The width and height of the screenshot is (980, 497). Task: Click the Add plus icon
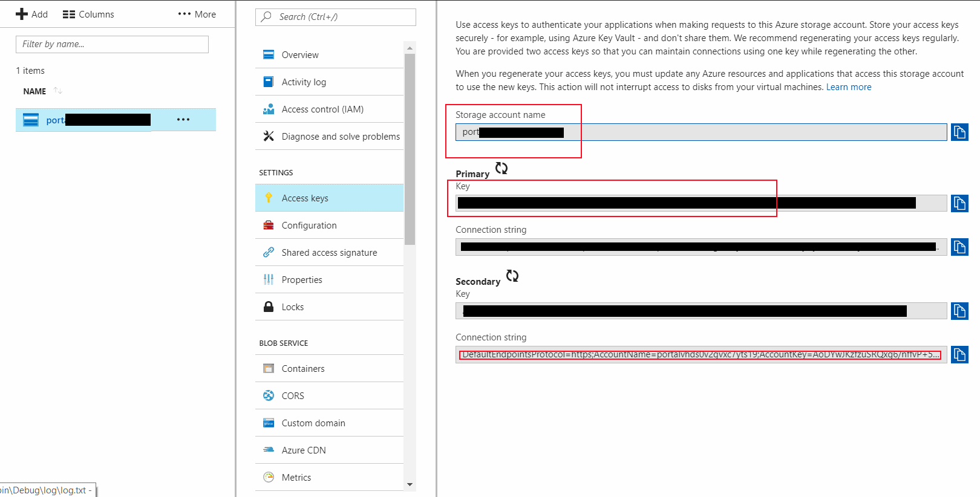(x=22, y=14)
